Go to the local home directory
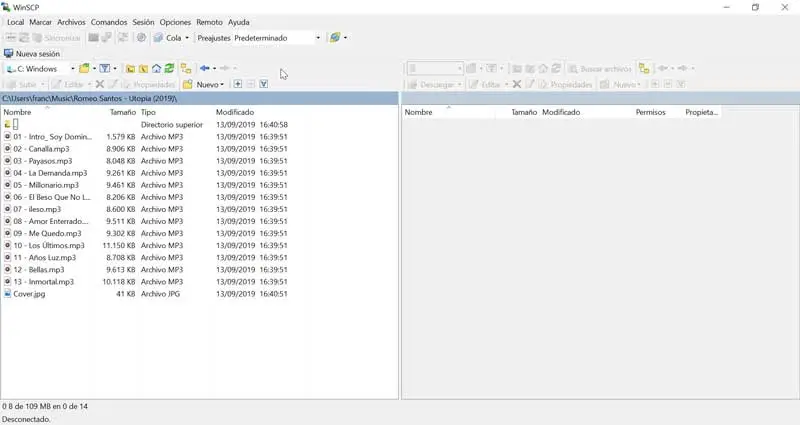Viewport: 800px width, 425px height. click(x=157, y=68)
